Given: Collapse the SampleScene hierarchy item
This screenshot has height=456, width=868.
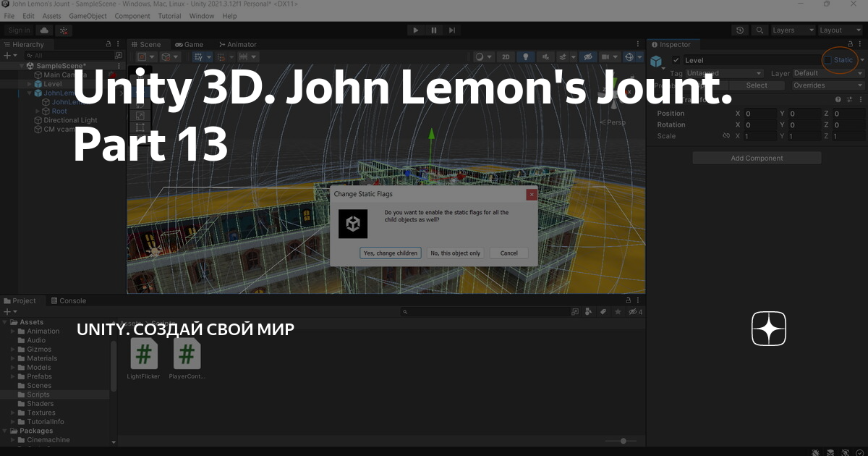Looking at the screenshot, I should coord(23,65).
